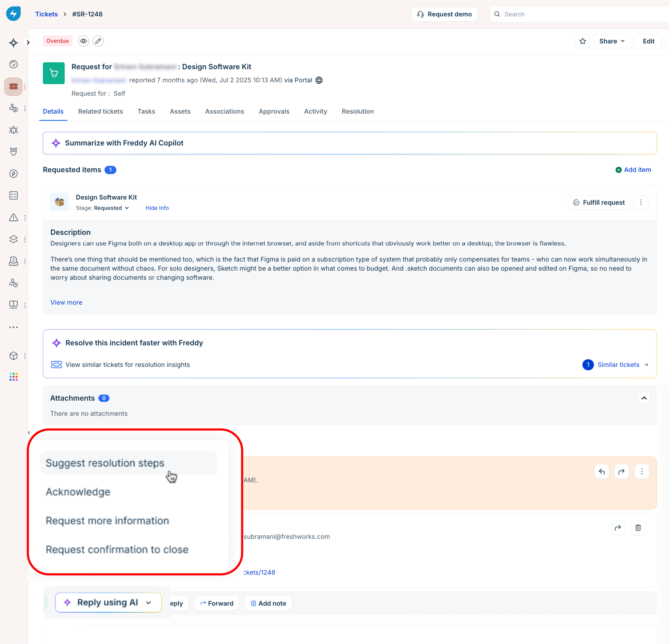Toggle the eye watch icon
This screenshot has height=644, width=669.
coord(83,41)
